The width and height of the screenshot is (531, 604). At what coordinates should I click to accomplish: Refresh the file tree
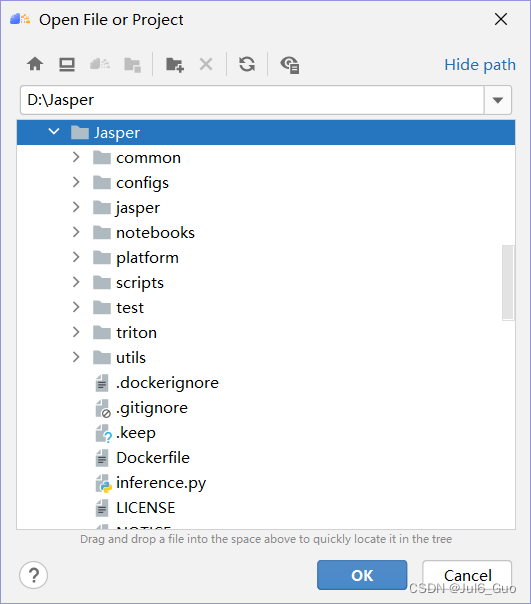(x=247, y=64)
